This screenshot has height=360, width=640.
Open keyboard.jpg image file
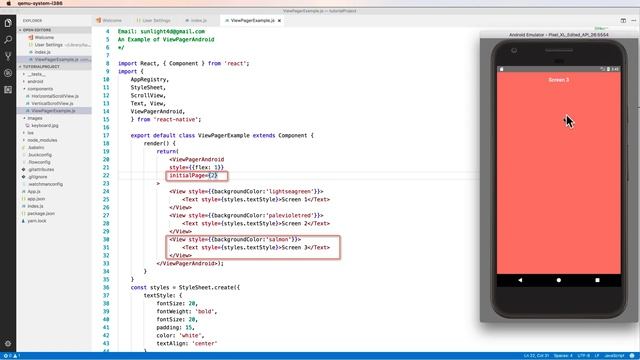point(45,126)
